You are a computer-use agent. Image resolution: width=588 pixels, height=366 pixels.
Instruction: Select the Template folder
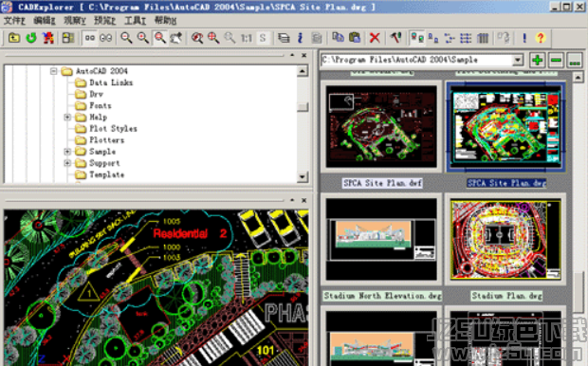(107, 174)
